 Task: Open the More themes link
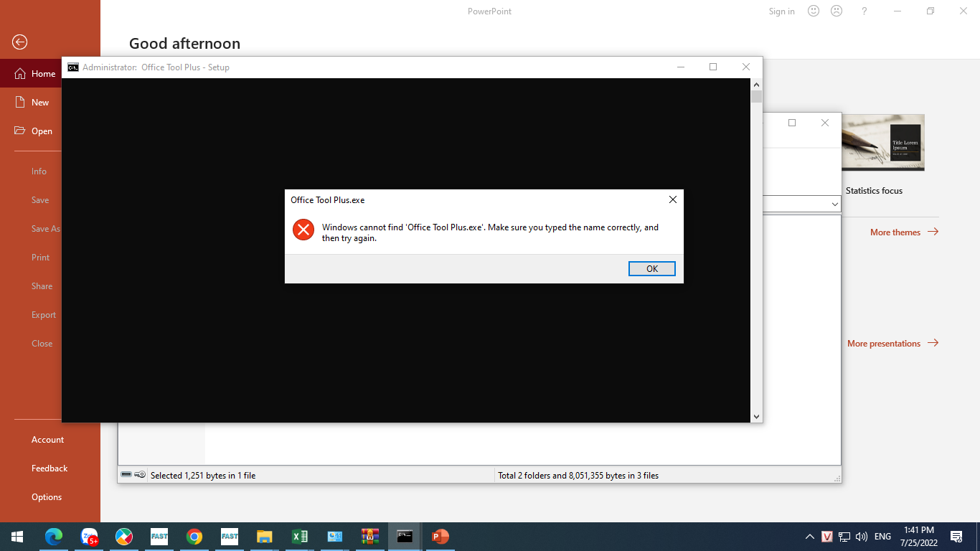pos(904,232)
